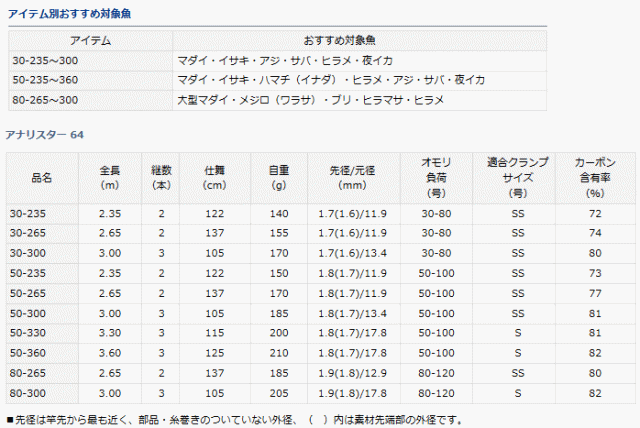This screenshot has height=428, width=640.
Task: Click the 仕舞 (cm) column header
Action: tap(215, 178)
